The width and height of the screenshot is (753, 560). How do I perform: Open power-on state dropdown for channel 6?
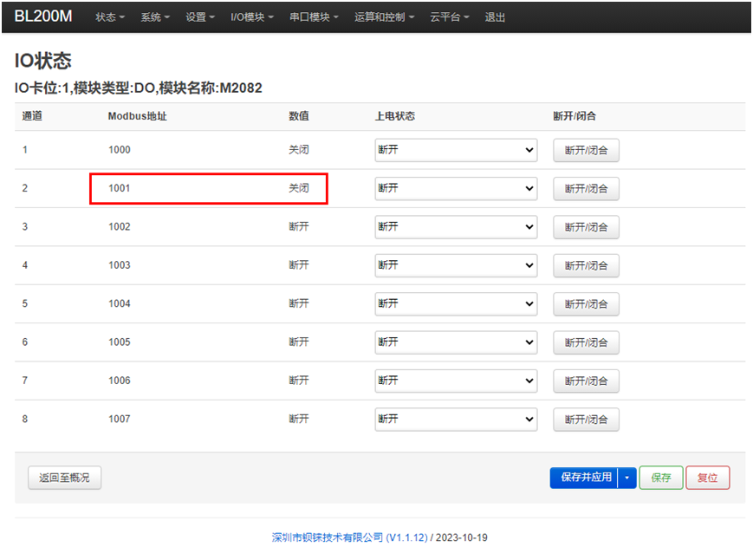[456, 342]
